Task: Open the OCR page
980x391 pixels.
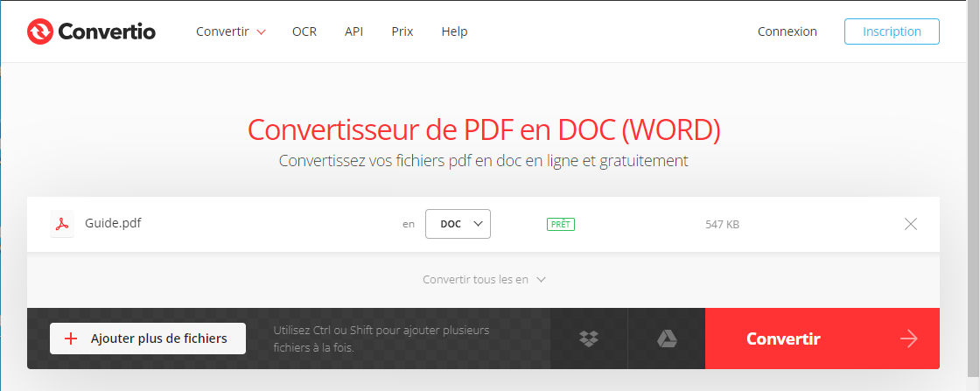Action: [x=304, y=31]
